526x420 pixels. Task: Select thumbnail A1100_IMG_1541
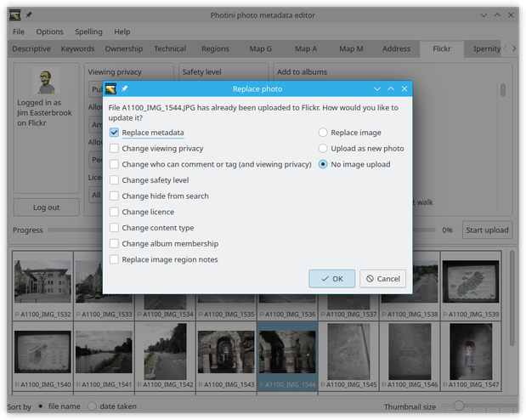(104, 356)
